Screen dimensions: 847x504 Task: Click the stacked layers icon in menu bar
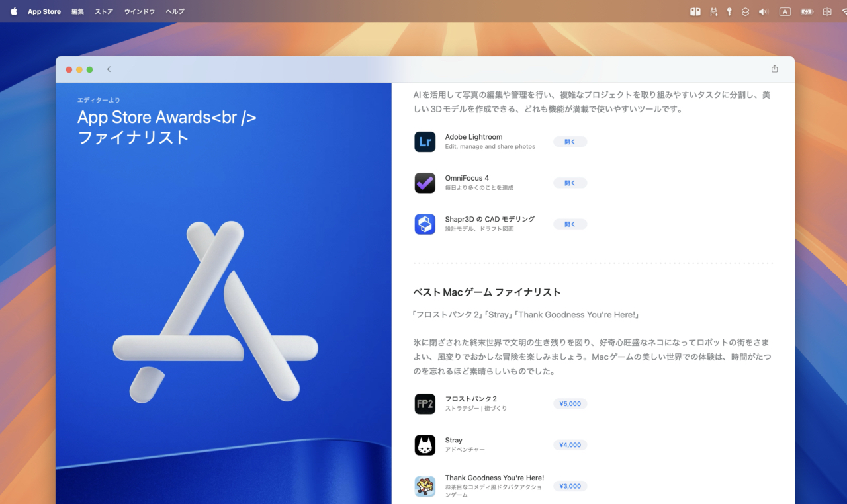tap(745, 11)
